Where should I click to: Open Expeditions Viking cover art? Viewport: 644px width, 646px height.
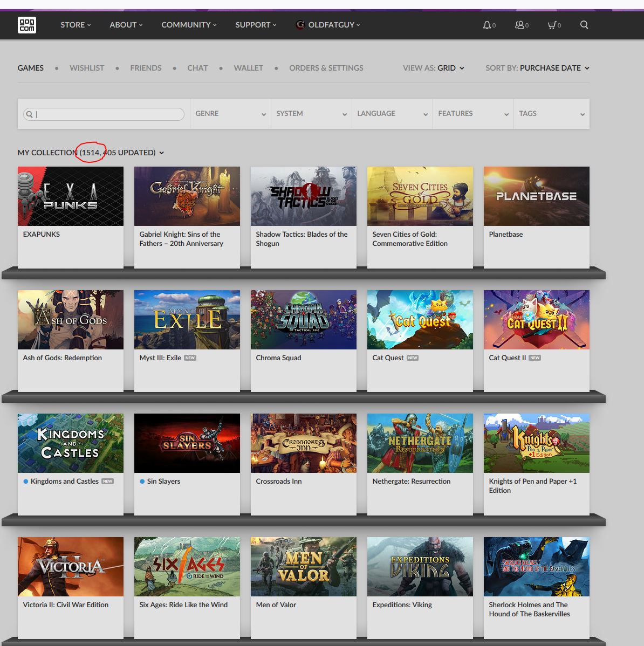click(420, 567)
